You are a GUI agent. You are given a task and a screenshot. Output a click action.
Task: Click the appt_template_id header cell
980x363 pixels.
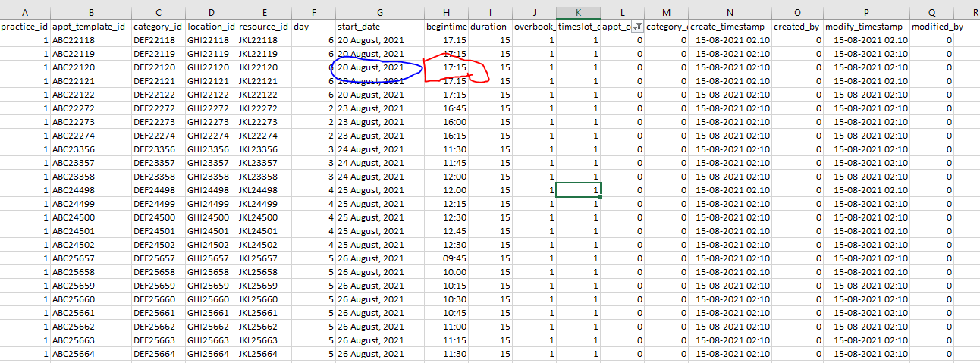pos(91,27)
